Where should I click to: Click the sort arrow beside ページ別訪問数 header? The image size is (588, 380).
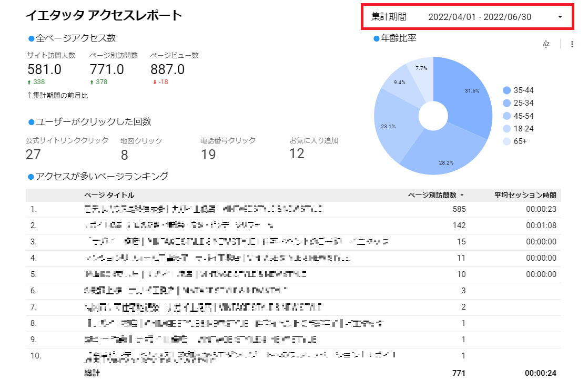(x=462, y=196)
